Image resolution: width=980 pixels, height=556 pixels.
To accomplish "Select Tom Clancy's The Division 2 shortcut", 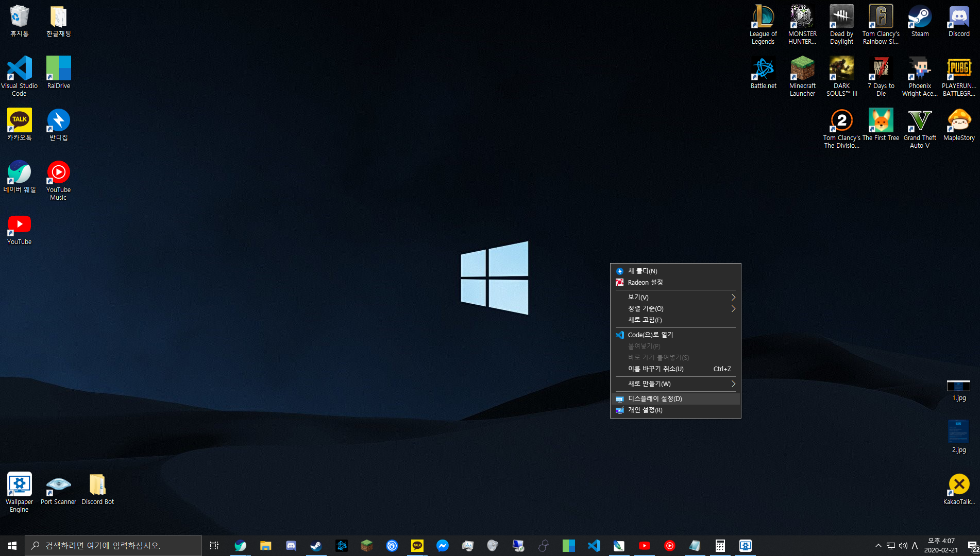I will pos(841,129).
